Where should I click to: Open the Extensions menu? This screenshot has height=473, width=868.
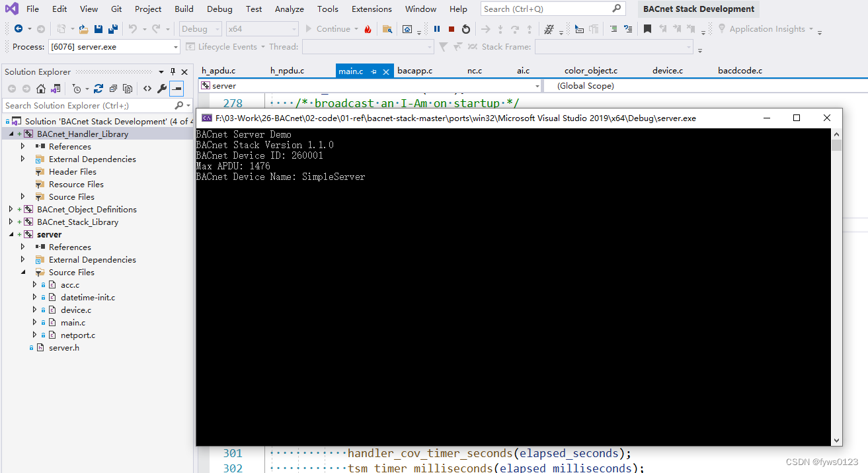372,9
